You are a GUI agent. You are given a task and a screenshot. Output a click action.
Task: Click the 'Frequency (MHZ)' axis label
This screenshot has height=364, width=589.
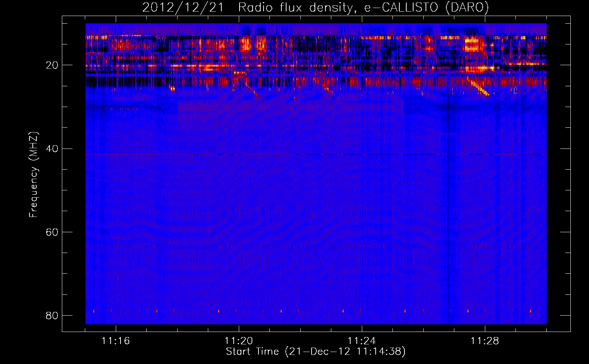click(33, 175)
